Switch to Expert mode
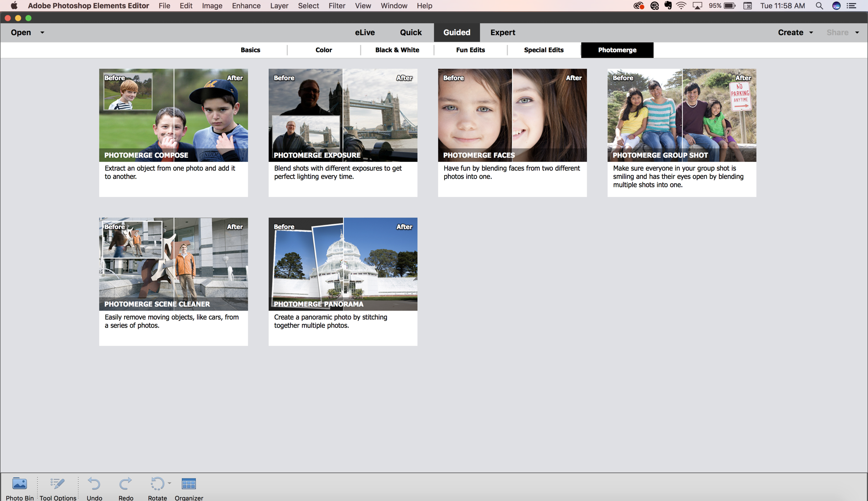 coord(503,32)
